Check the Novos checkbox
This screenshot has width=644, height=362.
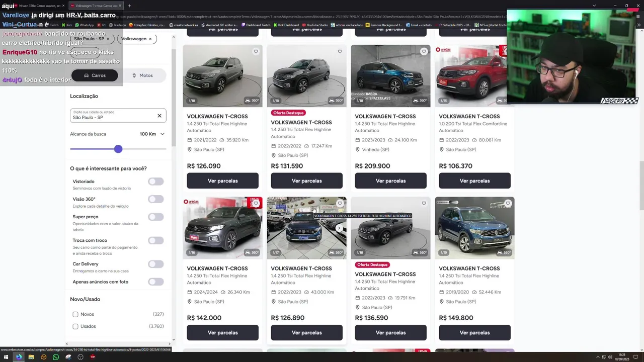75,314
